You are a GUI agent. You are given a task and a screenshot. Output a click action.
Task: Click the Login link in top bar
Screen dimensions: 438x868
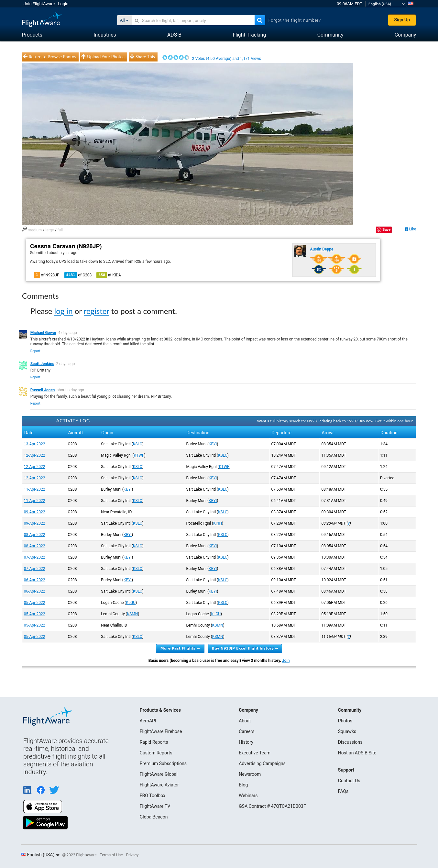pos(63,4)
